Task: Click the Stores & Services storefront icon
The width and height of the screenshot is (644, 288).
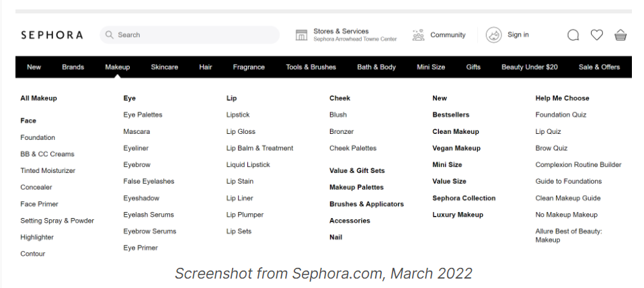Action: 302,35
